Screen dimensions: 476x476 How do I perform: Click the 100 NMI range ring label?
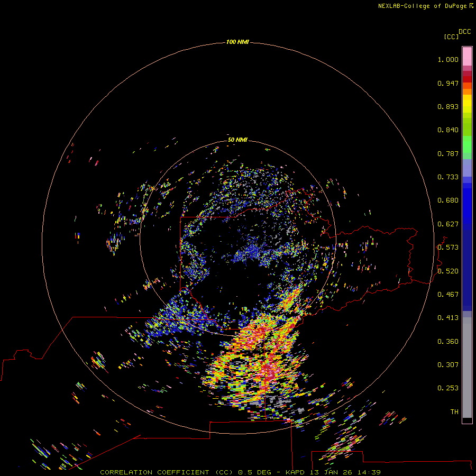(237, 42)
